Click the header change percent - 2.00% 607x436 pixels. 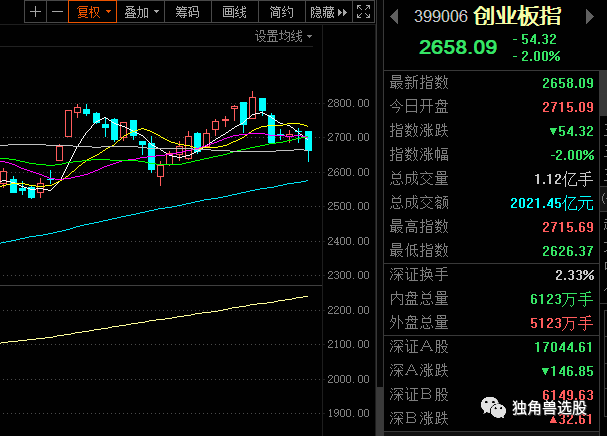(x=537, y=57)
